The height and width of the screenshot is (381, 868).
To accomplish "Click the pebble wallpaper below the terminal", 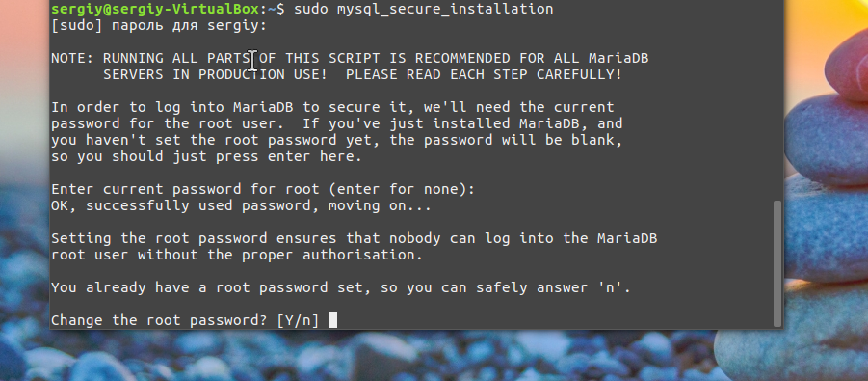I will pos(387,355).
